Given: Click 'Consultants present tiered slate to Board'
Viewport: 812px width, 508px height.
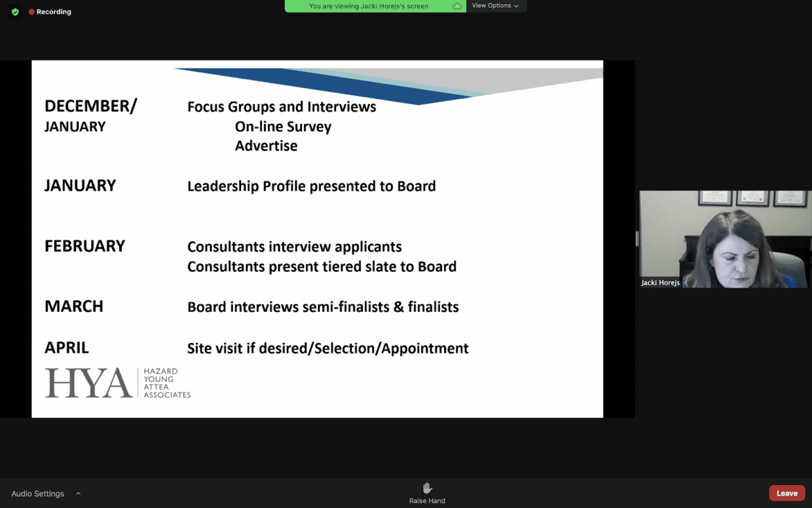Looking at the screenshot, I should (322, 267).
